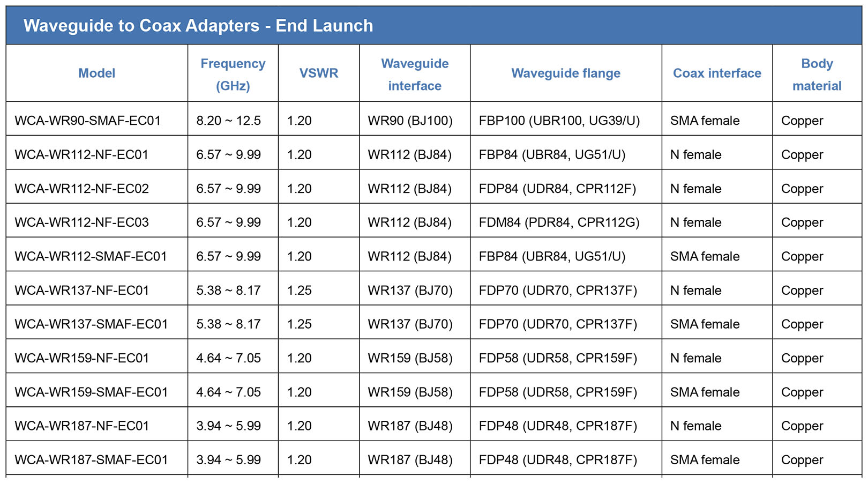The image size is (868, 483).
Task: Open the WCA-WR90-SMAF-EC01 model entry
Action: 88,121
